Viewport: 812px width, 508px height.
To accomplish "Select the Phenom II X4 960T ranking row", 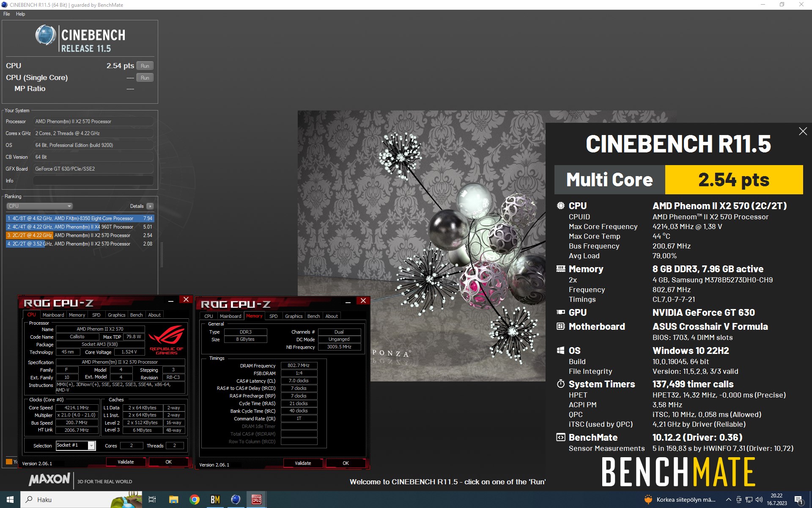I will click(80, 227).
